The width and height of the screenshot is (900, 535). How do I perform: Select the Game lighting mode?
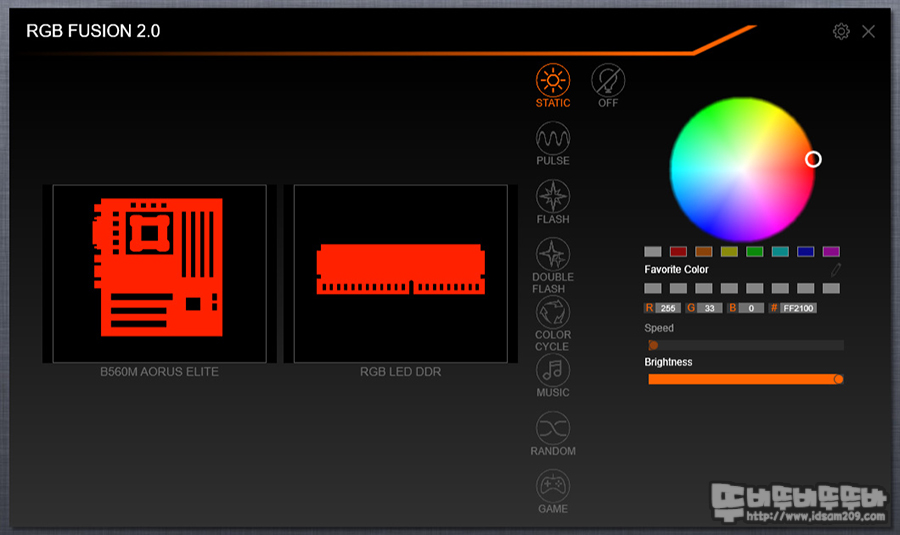click(553, 491)
